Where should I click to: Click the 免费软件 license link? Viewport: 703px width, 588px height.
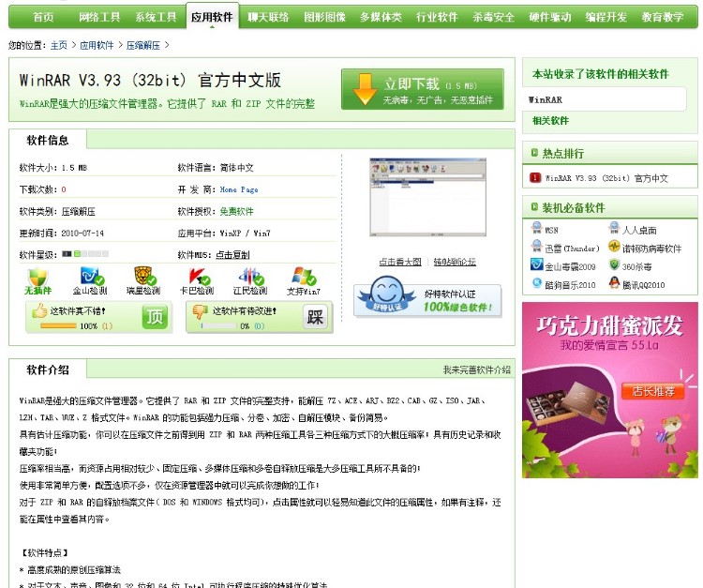click(237, 211)
